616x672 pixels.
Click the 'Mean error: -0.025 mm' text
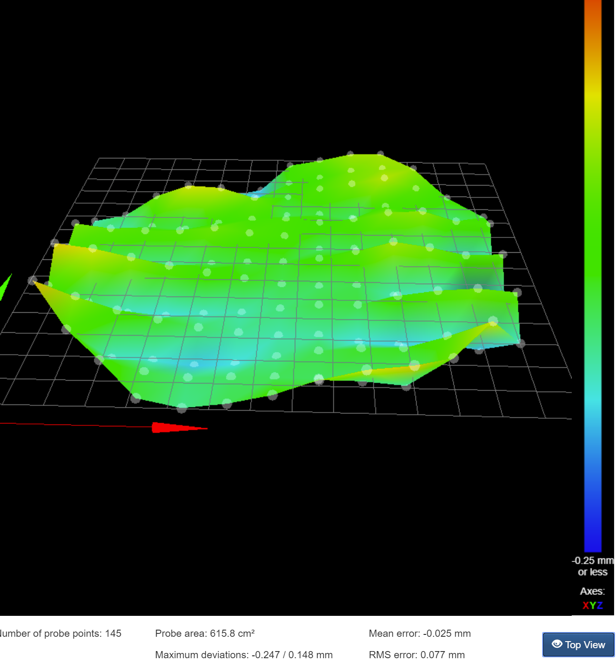tap(419, 633)
